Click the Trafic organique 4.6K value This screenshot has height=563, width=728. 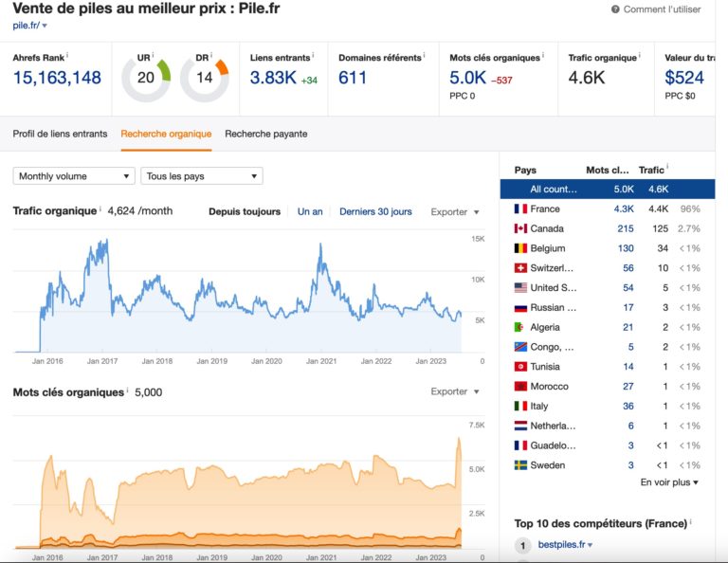pos(587,78)
